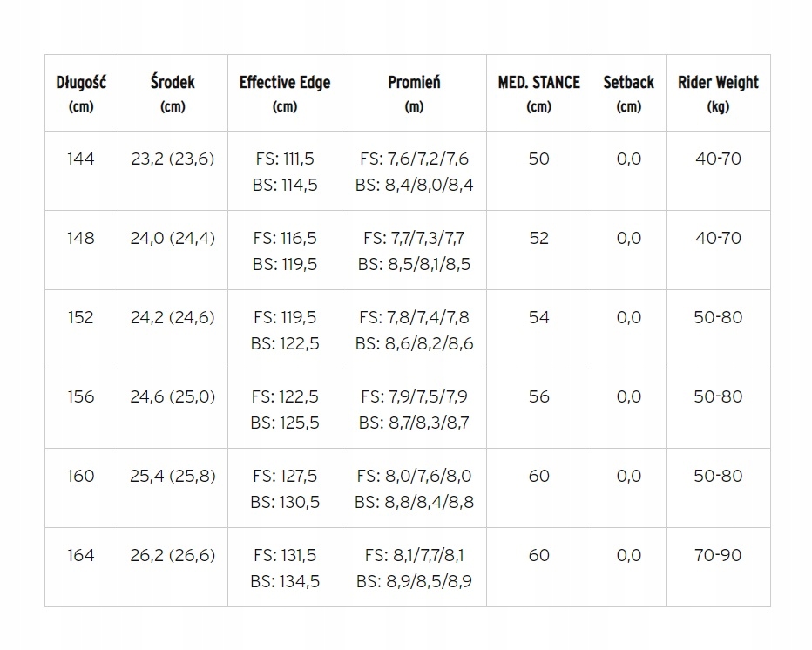Click the Środek (cm) column header
This screenshot has width=812, height=650.
[173, 93]
